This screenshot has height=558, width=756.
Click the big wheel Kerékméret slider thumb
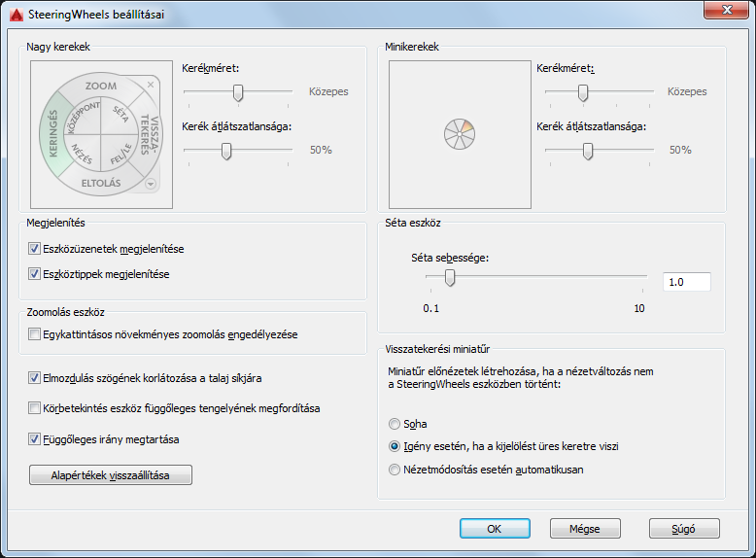point(238,92)
